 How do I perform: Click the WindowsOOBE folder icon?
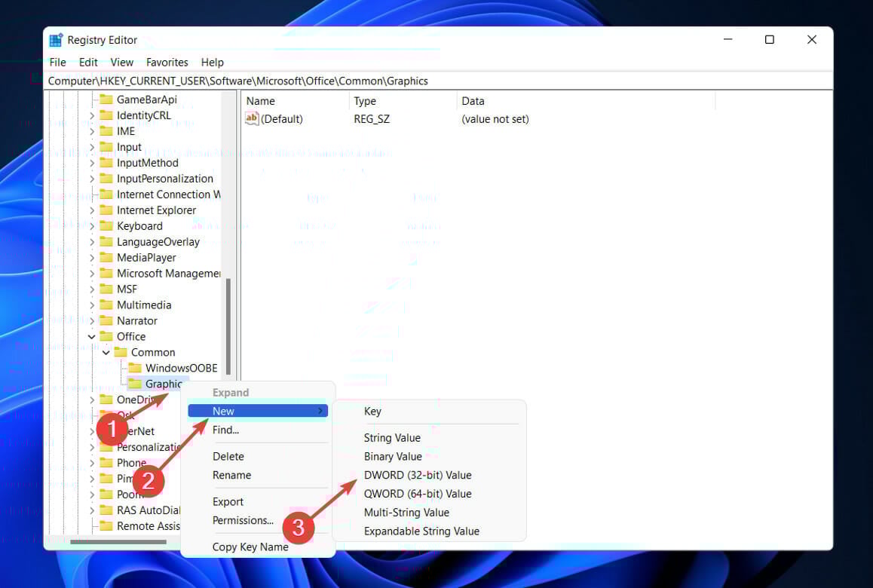coord(135,368)
